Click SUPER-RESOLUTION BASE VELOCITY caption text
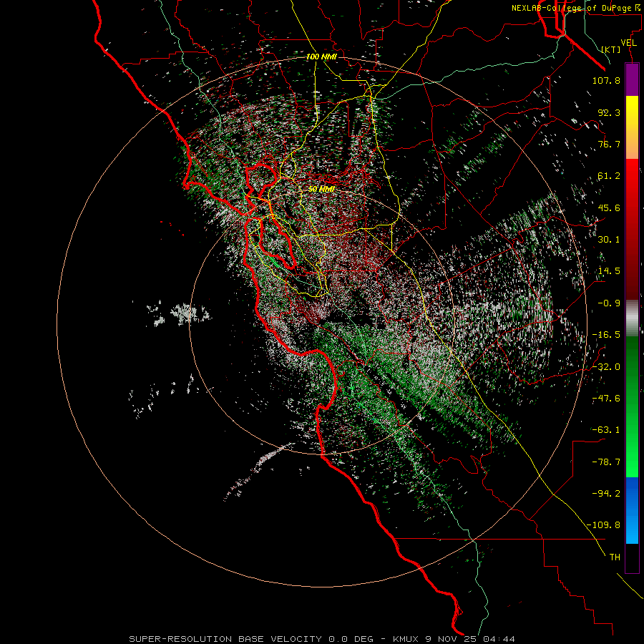Viewport: 644px width, 644px height. click(x=225, y=639)
